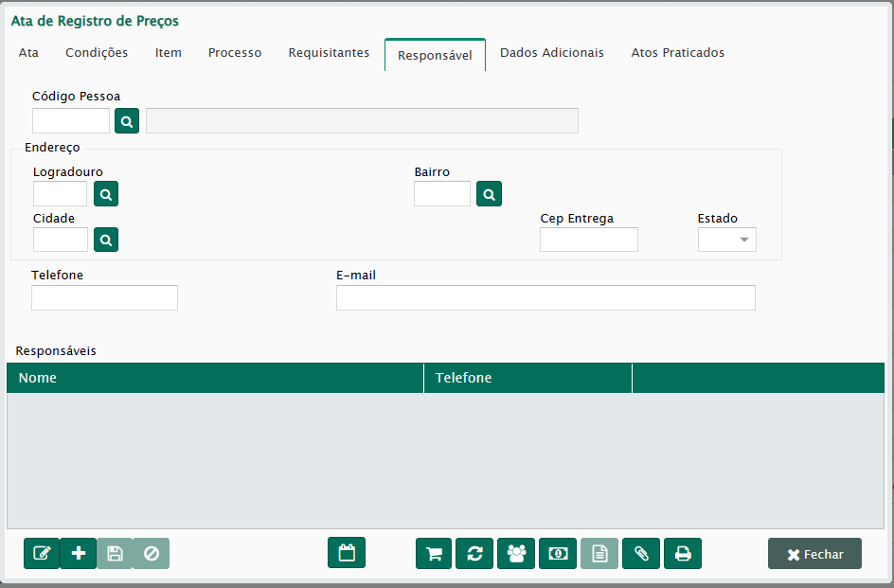894x588 pixels.
Task: Search Logradouro using the magnifier button
Action: (106, 194)
